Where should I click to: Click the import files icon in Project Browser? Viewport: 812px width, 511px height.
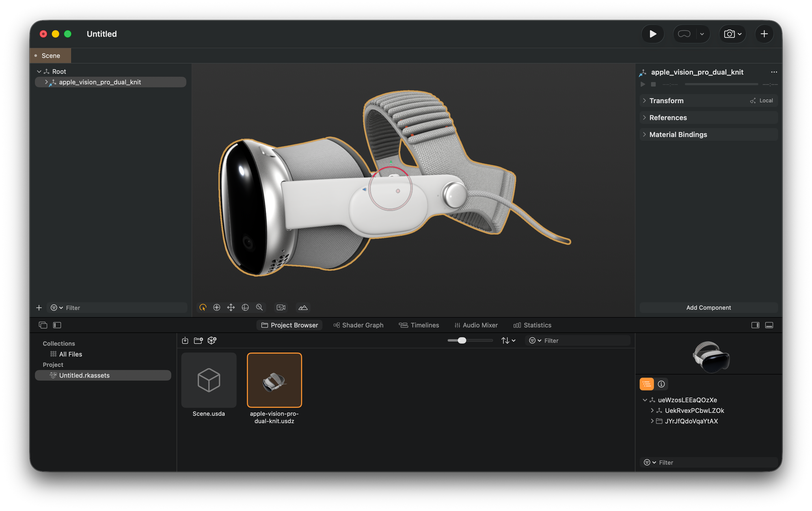185,340
